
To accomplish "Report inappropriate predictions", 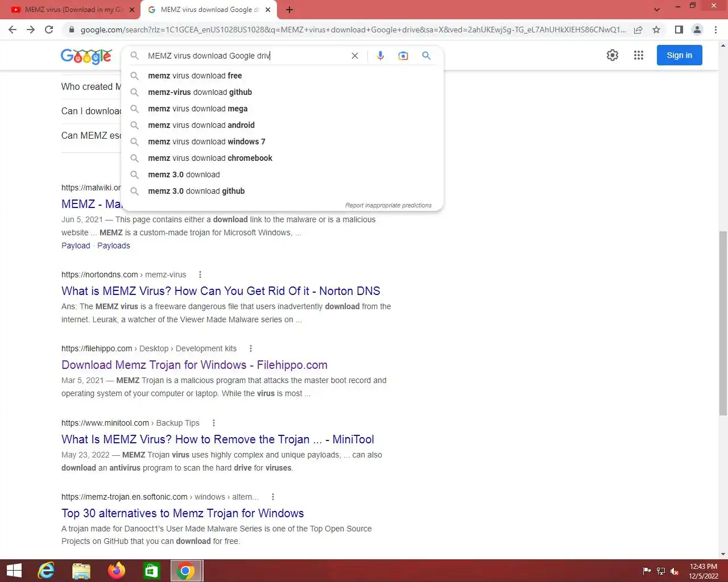I will [x=388, y=205].
